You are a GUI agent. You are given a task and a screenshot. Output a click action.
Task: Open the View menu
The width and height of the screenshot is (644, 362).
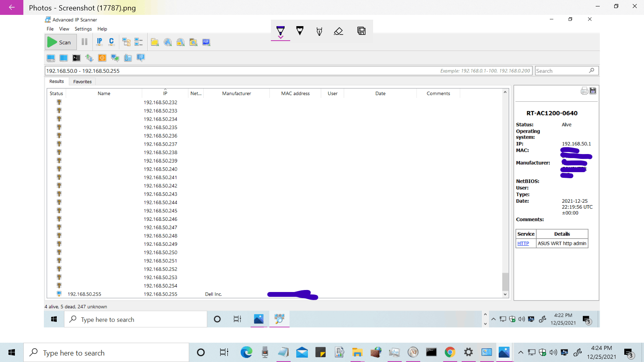tap(64, 29)
